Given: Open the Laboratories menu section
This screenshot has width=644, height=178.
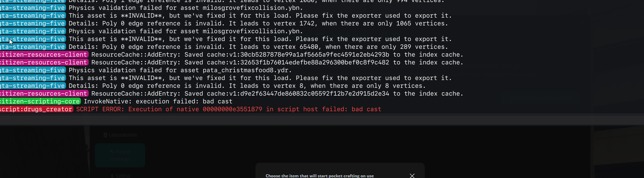Looking at the screenshot, I should tap(123, 135).
